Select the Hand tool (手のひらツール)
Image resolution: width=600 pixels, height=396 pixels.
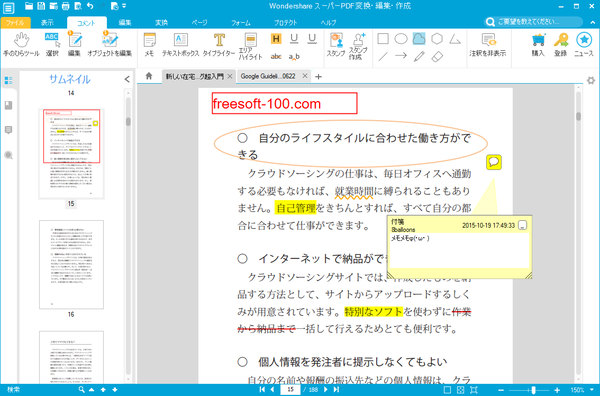[x=21, y=45]
